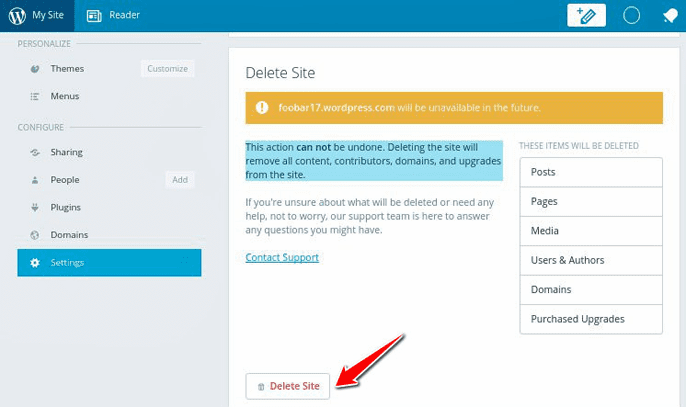Select the Settings sidebar item
Screen dimensions: 686x407
tap(109, 263)
